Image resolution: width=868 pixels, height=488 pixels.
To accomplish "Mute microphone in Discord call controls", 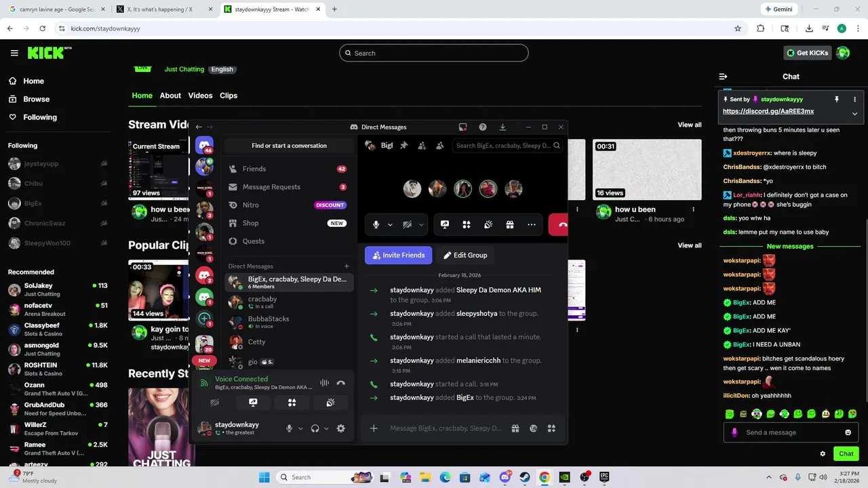I will (x=376, y=224).
